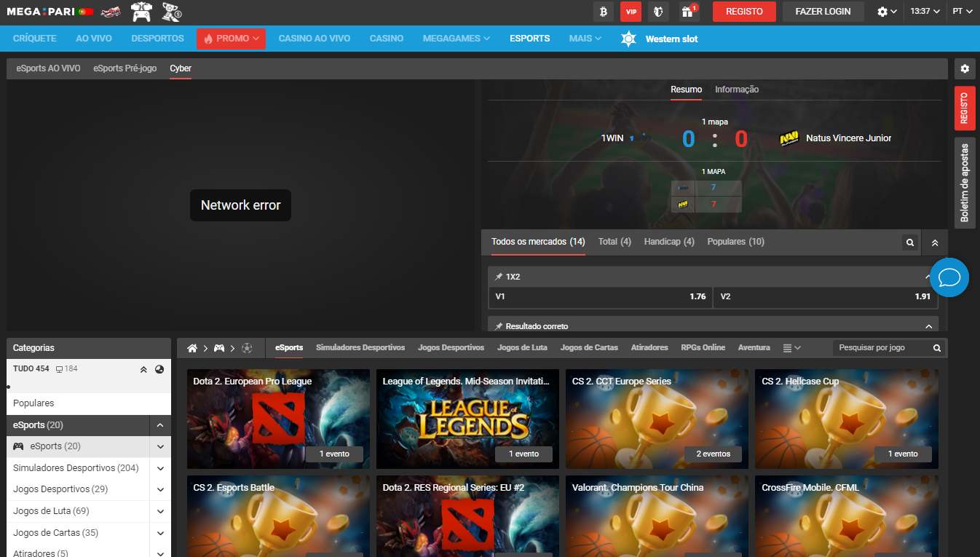This screenshot has height=557, width=980.
Task: Click the shield icon in the header
Action: coord(658,12)
